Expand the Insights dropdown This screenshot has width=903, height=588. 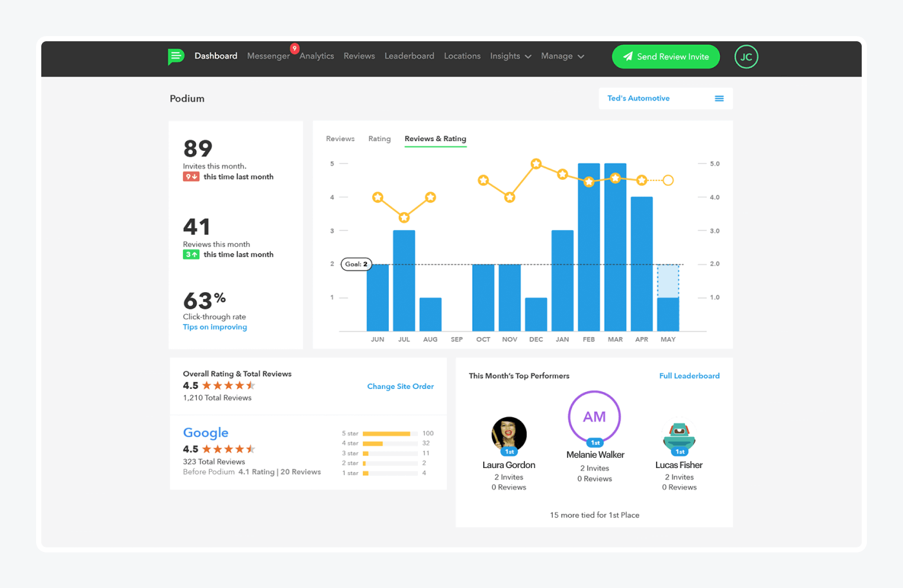511,56
